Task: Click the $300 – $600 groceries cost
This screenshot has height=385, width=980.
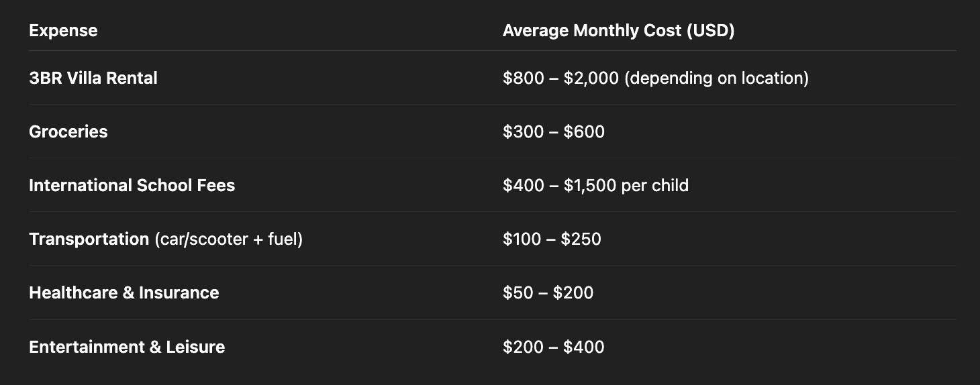Action: coord(554,131)
